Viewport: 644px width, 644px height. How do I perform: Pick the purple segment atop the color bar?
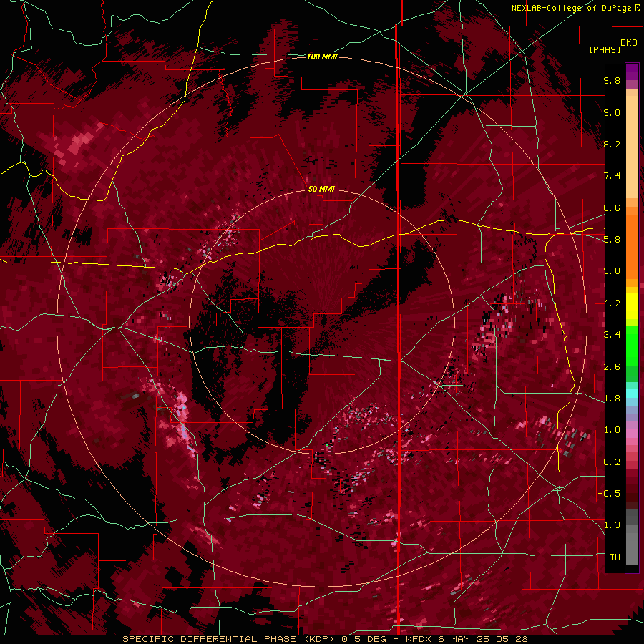point(632,72)
